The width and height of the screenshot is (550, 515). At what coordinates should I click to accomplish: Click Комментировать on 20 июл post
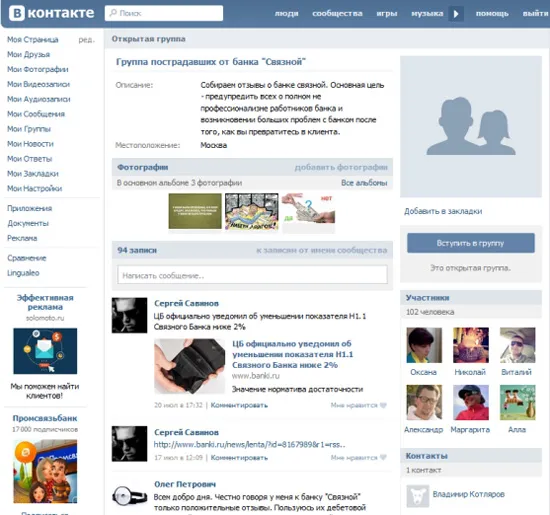[x=239, y=405]
